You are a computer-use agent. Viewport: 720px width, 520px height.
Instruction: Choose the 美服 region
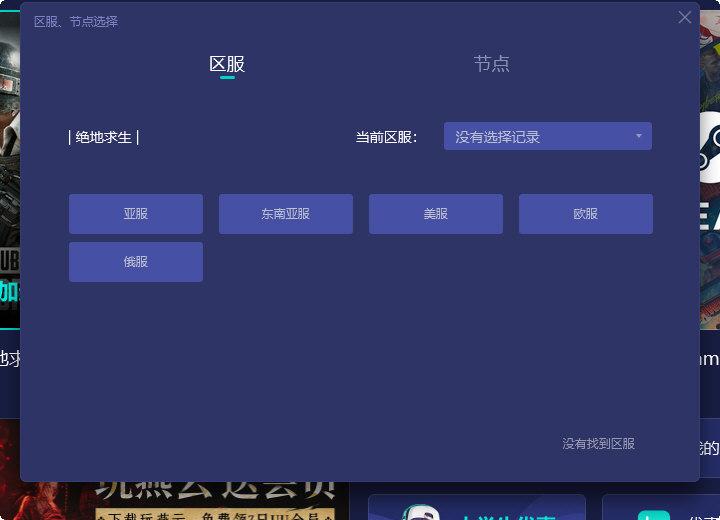[436, 214]
